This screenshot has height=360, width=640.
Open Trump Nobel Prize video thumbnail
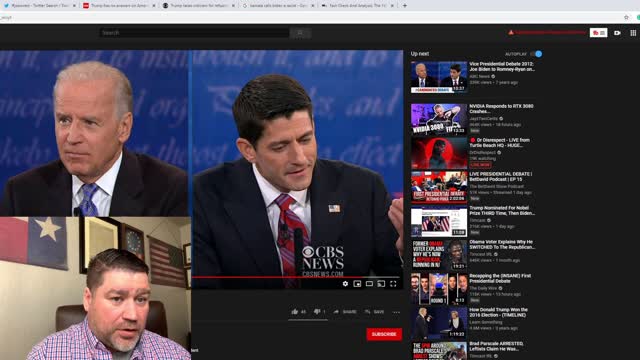(439, 220)
